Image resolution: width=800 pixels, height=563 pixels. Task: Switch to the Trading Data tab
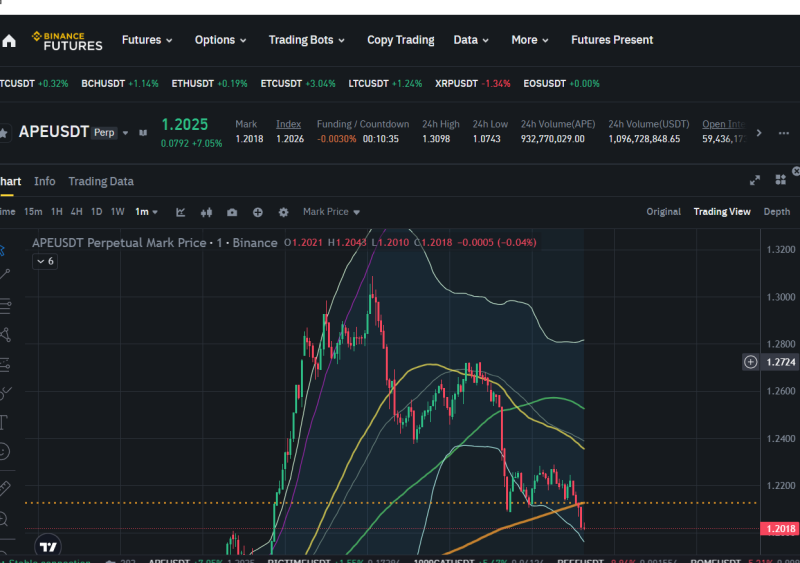[101, 181]
